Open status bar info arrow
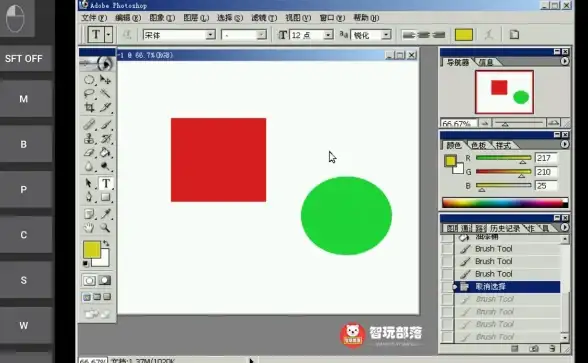 pyautogui.click(x=251, y=360)
